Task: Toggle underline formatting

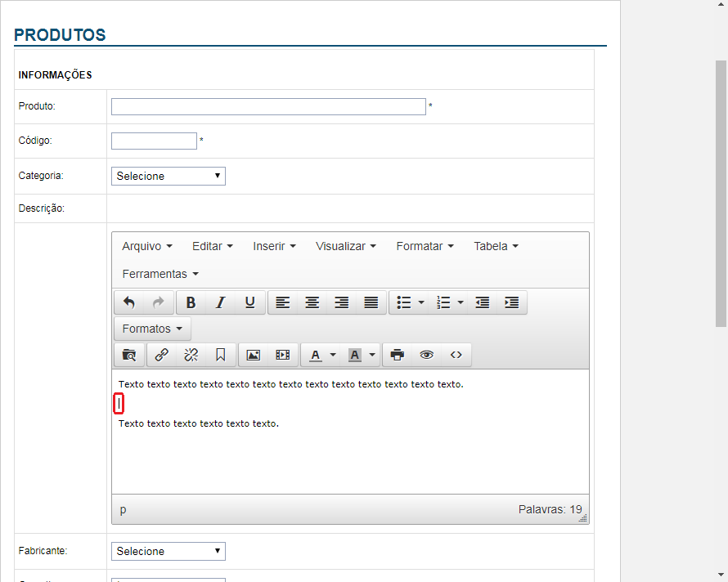Action: [249, 302]
